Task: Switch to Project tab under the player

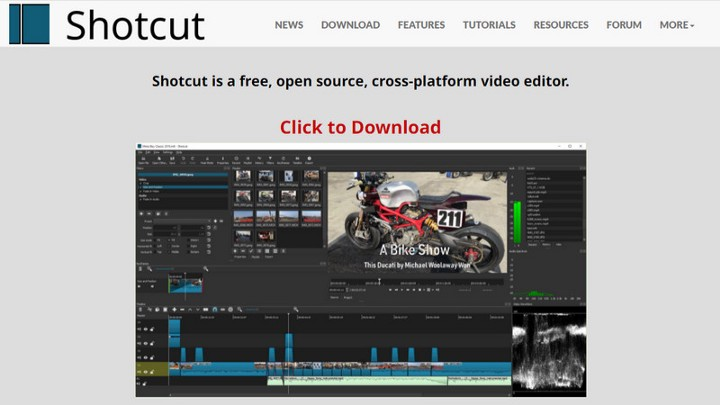Action: click(348, 297)
